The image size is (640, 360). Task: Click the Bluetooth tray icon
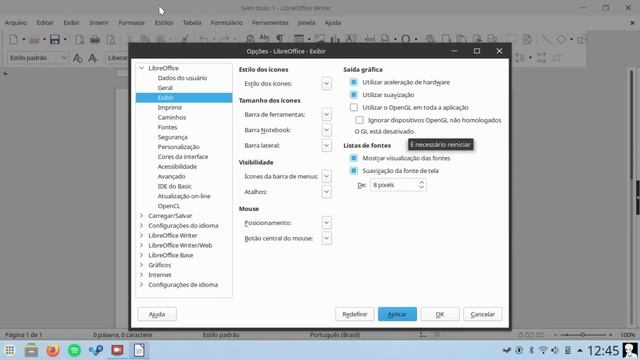pos(531,350)
